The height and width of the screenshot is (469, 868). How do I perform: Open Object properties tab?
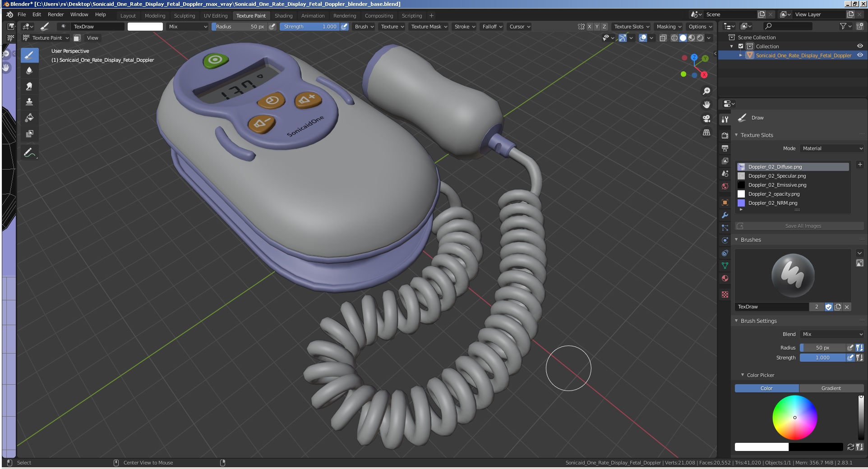pos(725,202)
